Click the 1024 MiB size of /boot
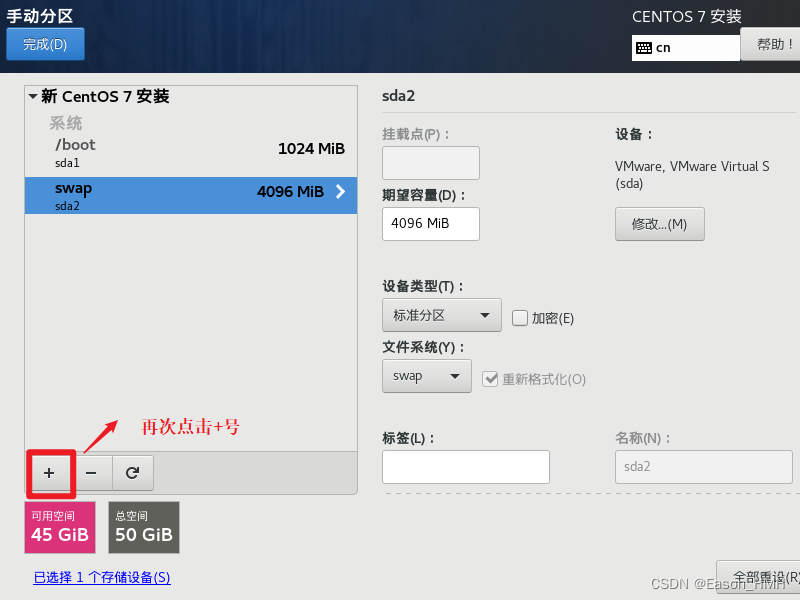 [311, 148]
